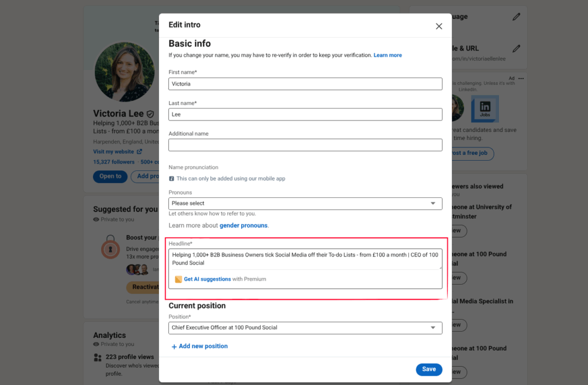Image resolution: width=588 pixels, height=385 pixels.
Task: Open the Open to dropdown on the profile
Action: (x=110, y=176)
